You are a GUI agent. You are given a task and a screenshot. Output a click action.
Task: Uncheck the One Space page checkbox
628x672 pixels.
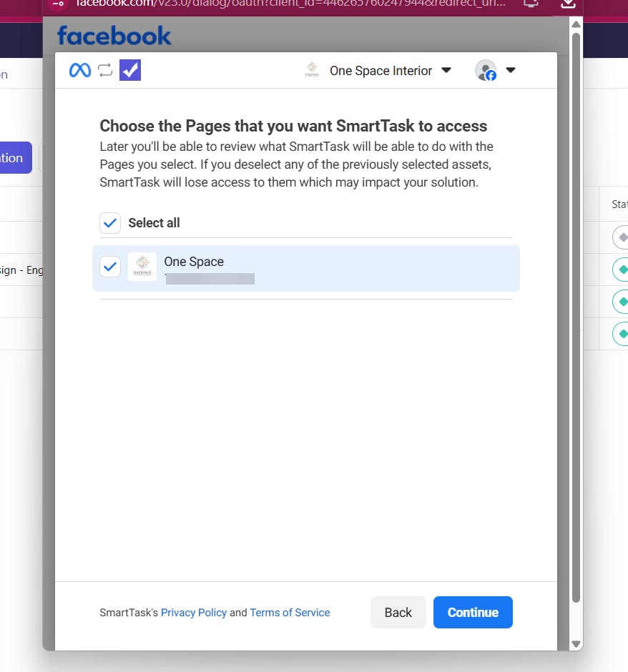pyautogui.click(x=110, y=267)
